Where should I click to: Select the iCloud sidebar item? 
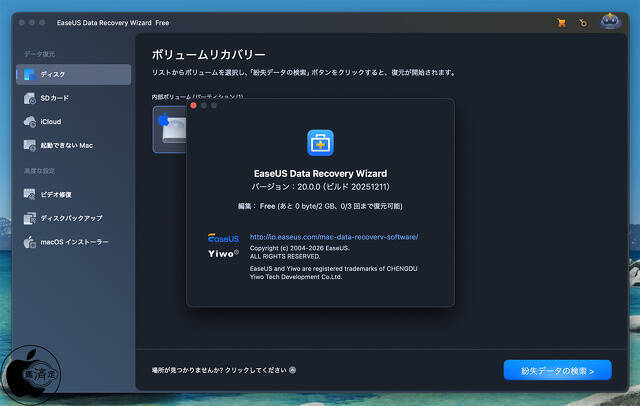tap(73, 121)
